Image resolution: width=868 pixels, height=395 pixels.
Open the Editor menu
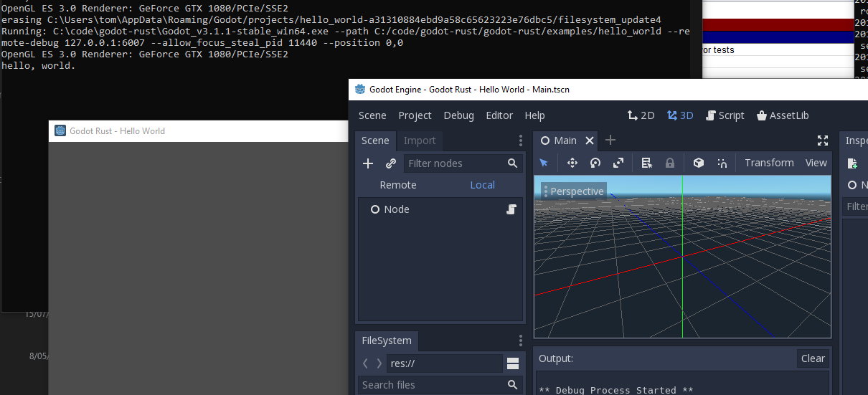(499, 115)
